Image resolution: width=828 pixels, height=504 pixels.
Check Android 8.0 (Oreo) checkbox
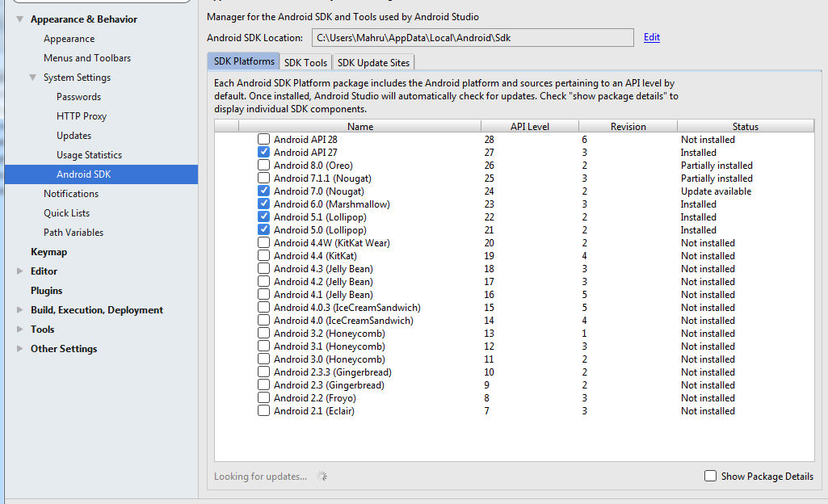point(263,166)
